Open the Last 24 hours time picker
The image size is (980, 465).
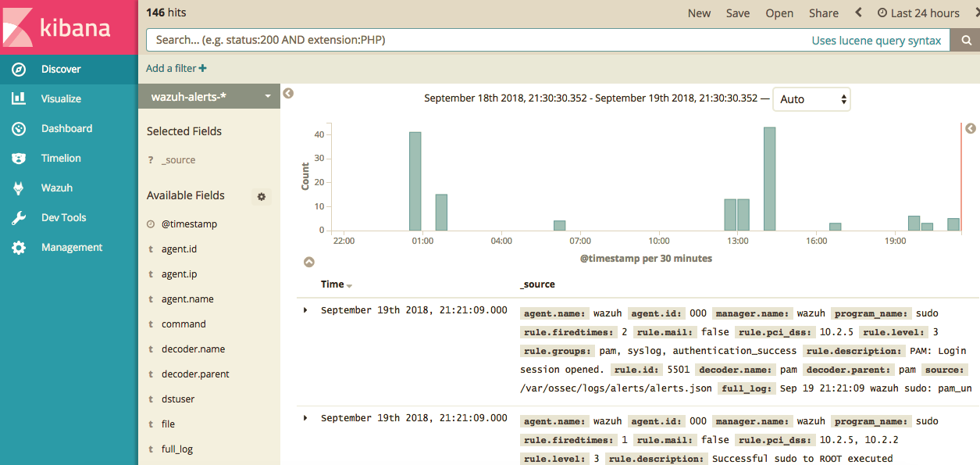coord(918,13)
